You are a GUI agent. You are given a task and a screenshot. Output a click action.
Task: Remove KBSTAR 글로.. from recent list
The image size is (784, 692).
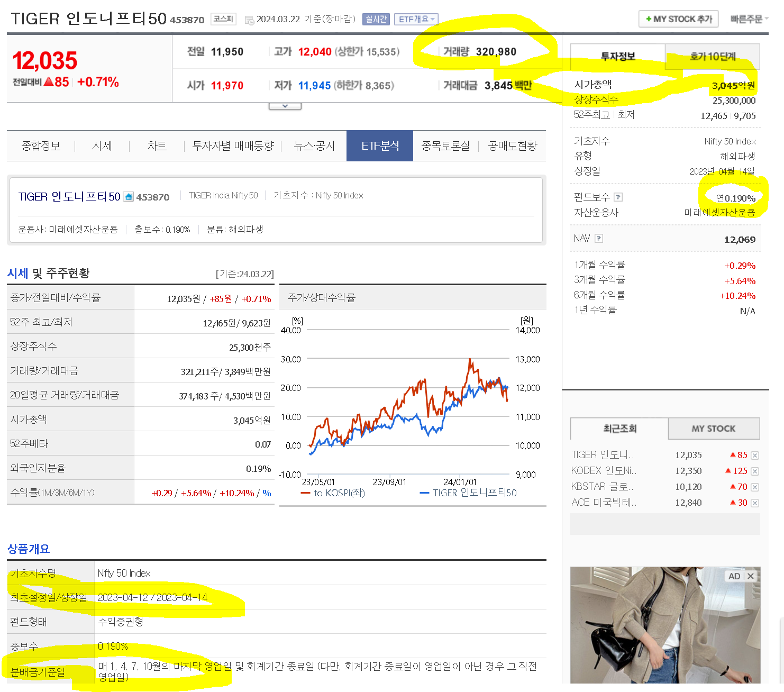pyautogui.click(x=755, y=487)
